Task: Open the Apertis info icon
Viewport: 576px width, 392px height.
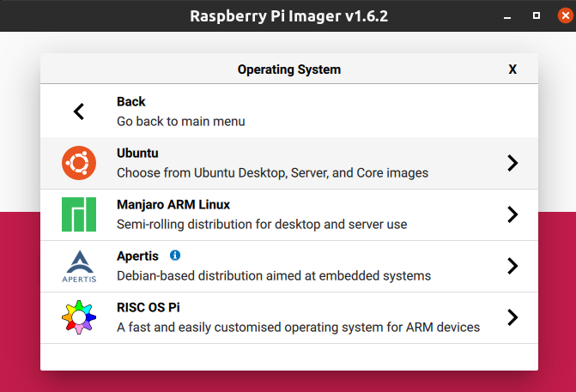Action: [x=175, y=255]
